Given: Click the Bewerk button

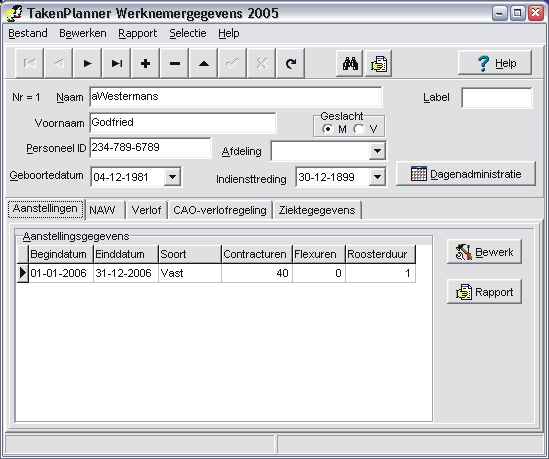Looking at the screenshot, I should click(484, 252).
